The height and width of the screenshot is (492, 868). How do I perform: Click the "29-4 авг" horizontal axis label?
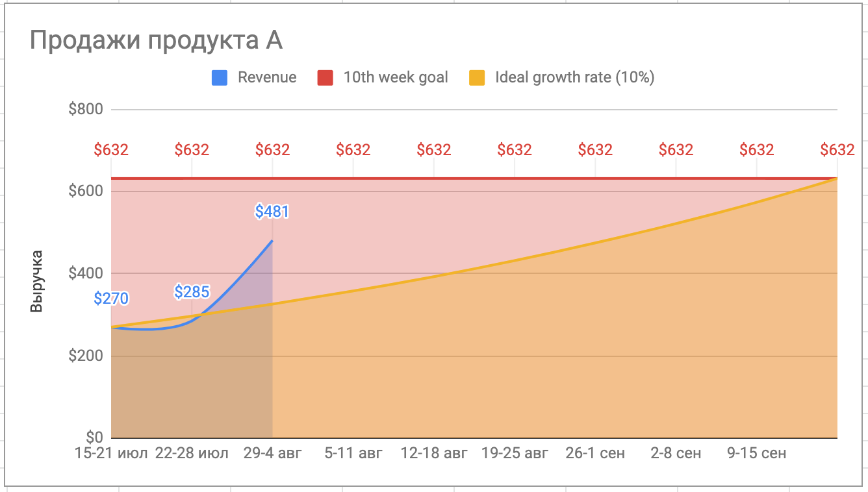click(272, 453)
